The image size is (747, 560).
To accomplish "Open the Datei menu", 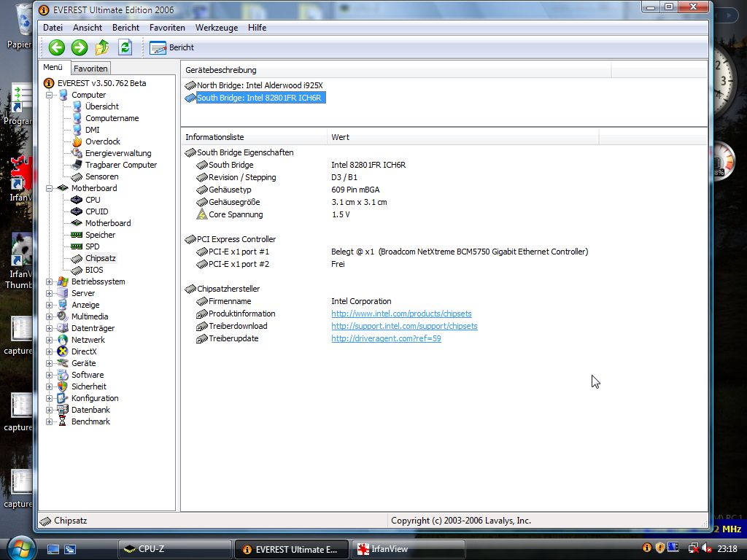I will click(x=53, y=28).
